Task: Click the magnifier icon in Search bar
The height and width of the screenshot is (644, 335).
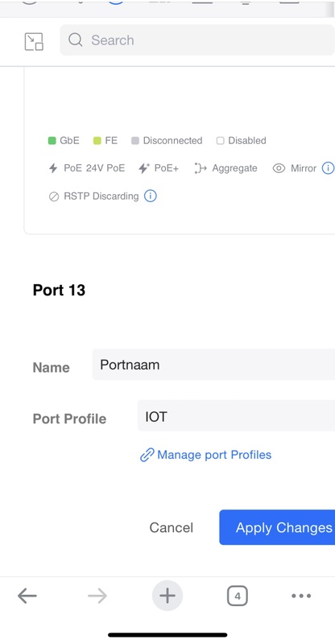Action: click(x=76, y=39)
